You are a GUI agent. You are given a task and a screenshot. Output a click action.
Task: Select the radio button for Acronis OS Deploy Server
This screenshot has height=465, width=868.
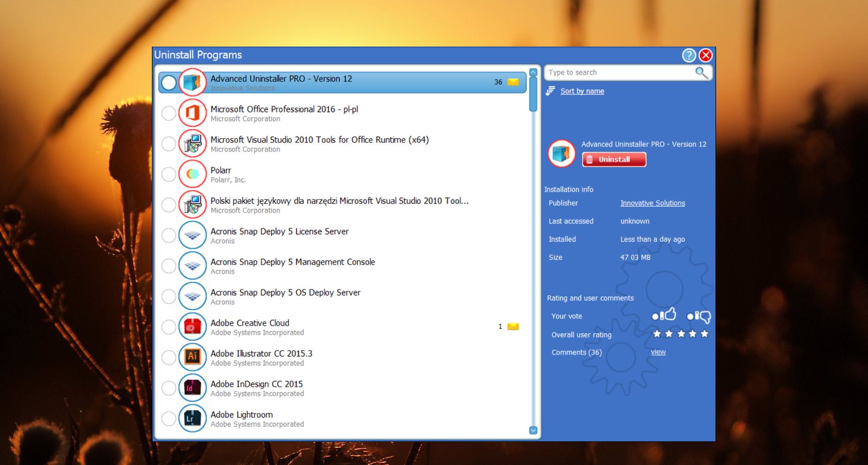point(169,296)
